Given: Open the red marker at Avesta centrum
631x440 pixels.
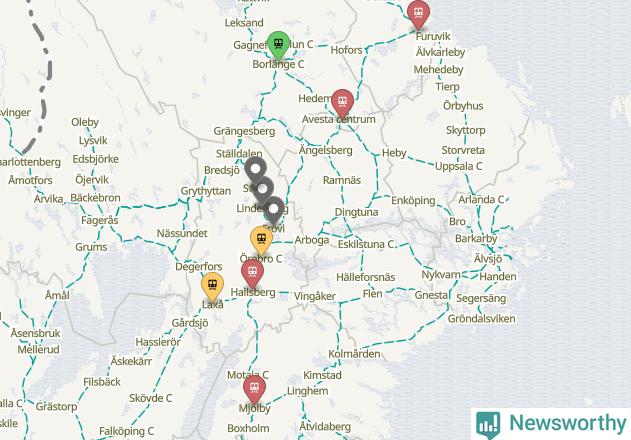Looking at the screenshot, I should [x=342, y=103].
